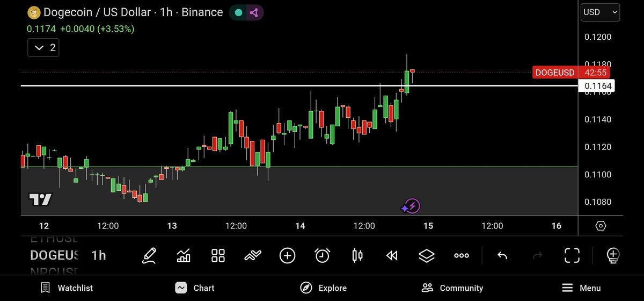Open the Watchlist tab

pos(67,288)
